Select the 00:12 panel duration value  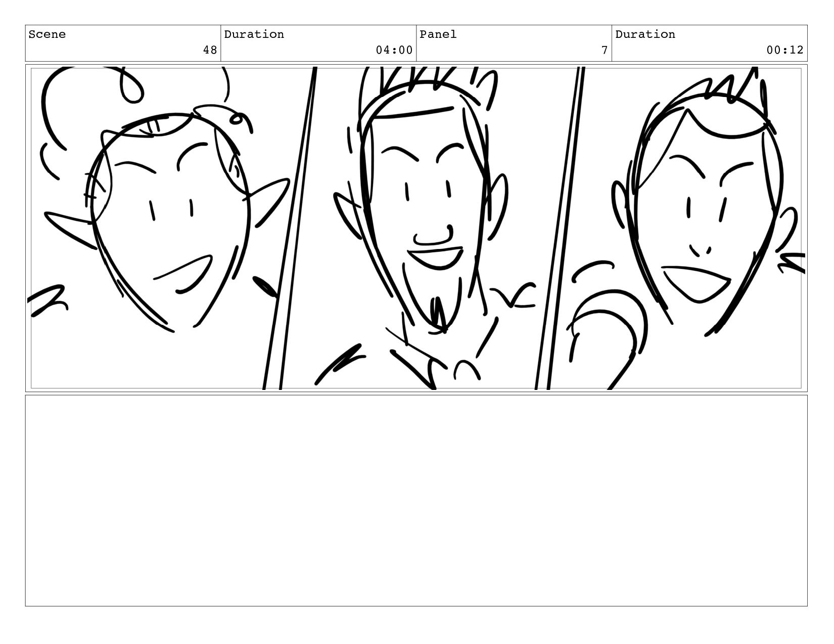[x=785, y=50]
